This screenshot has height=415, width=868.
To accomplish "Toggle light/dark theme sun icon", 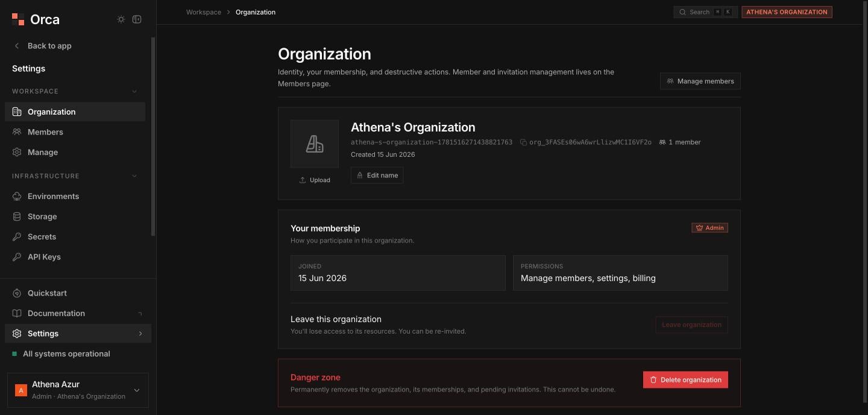I will coord(121,19).
